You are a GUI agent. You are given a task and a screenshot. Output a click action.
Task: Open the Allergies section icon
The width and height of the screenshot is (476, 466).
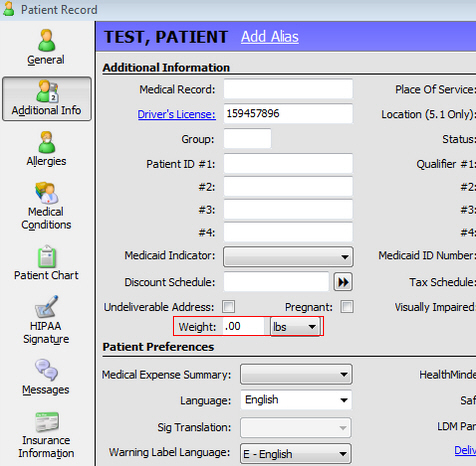47,142
